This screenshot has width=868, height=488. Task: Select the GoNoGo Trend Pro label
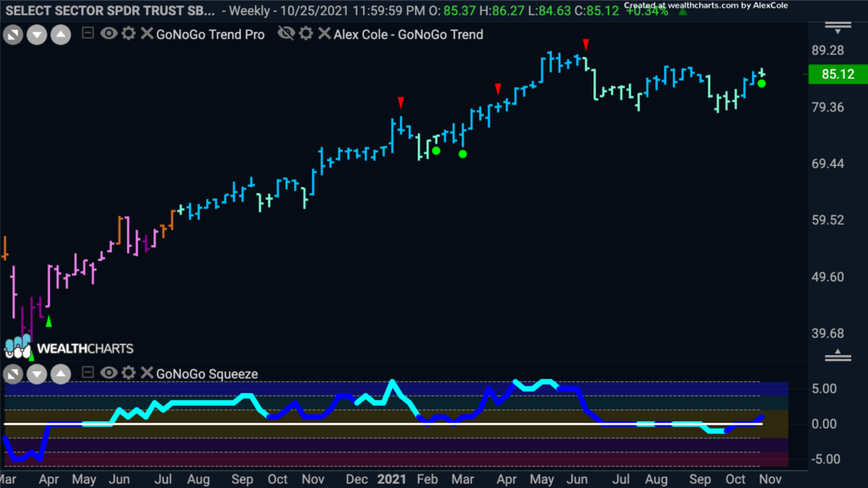[210, 34]
